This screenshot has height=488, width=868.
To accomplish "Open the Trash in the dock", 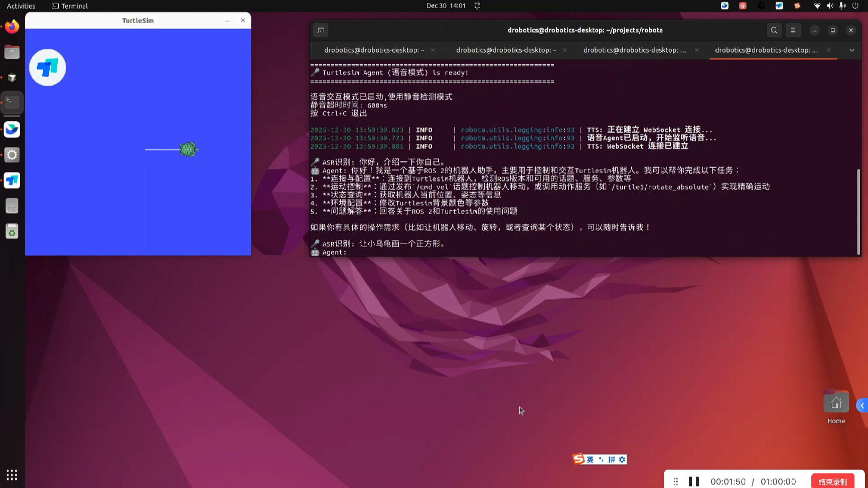I will coord(12,232).
